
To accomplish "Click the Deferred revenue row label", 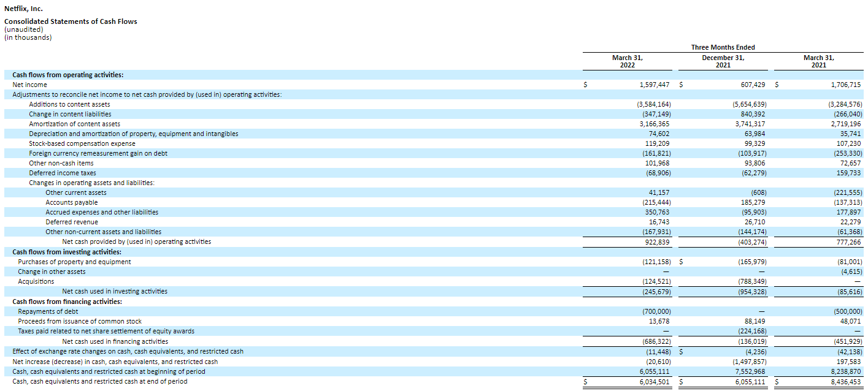I will pos(71,222).
